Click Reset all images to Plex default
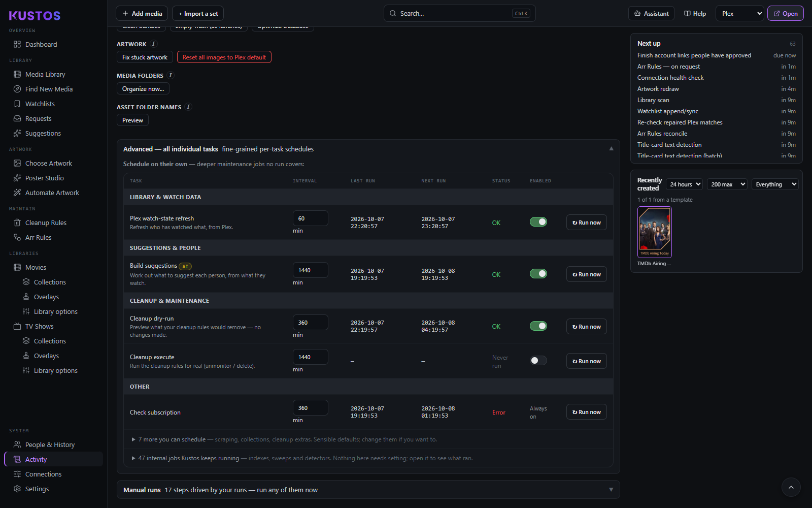812x508 pixels. 224,57
